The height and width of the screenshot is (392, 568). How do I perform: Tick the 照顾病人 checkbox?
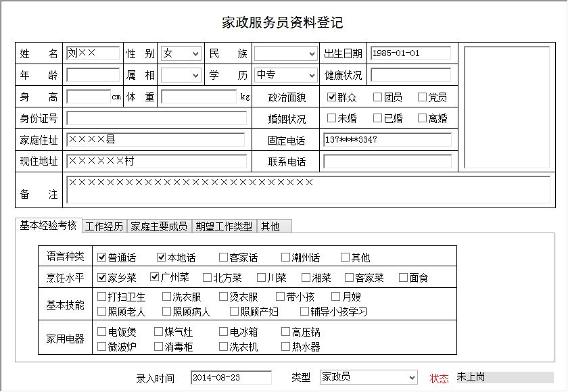166,312
